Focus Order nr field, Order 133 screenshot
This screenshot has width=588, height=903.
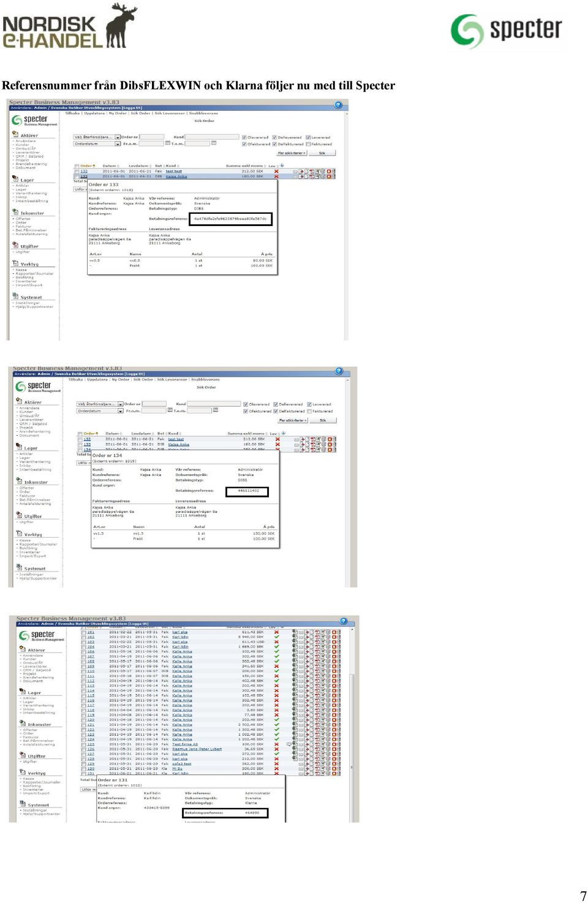152,137
